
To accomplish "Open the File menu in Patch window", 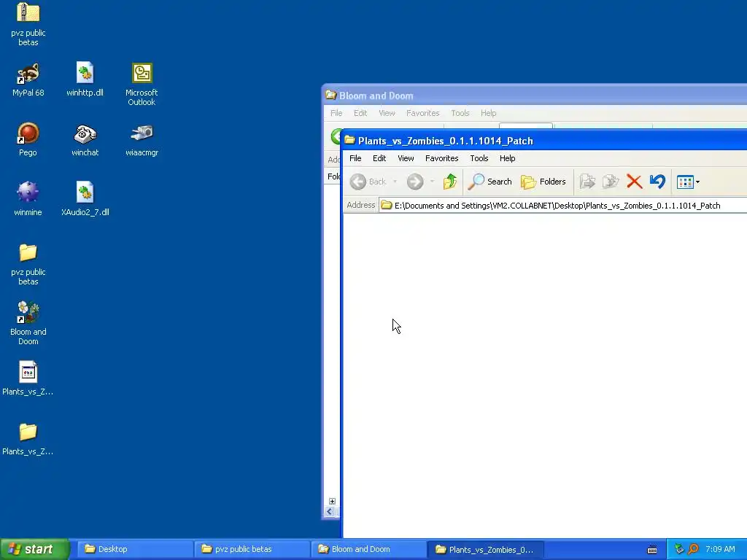I will point(355,158).
